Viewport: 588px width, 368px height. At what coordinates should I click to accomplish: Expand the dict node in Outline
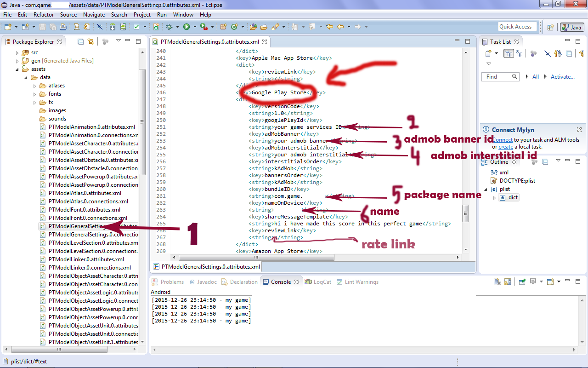(494, 198)
